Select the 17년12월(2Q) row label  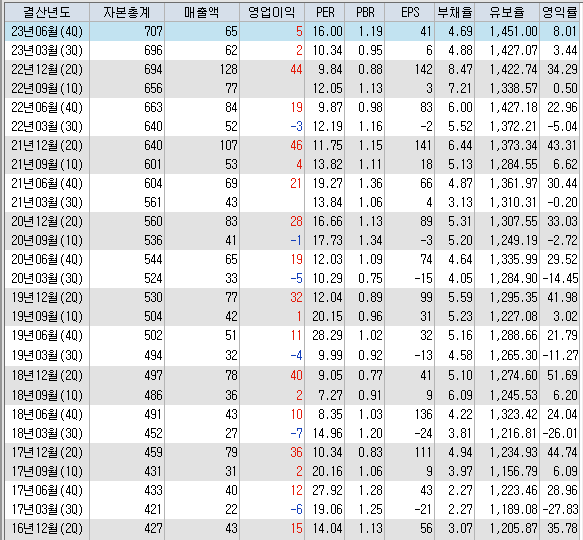point(47,452)
